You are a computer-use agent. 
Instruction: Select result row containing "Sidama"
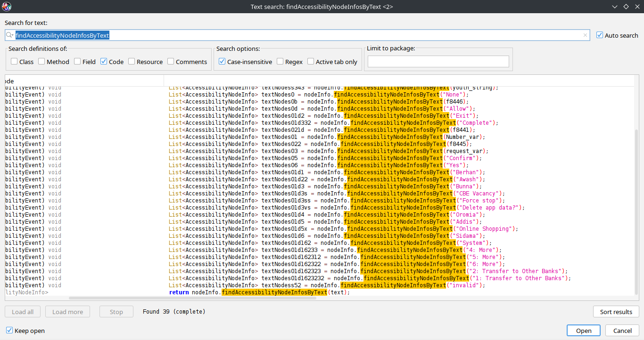tap(320, 235)
